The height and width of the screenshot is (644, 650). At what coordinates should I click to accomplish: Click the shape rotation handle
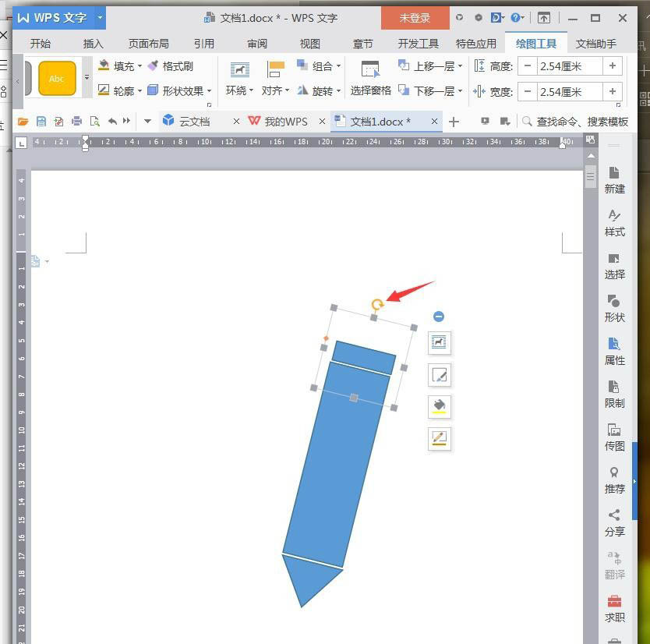point(376,305)
